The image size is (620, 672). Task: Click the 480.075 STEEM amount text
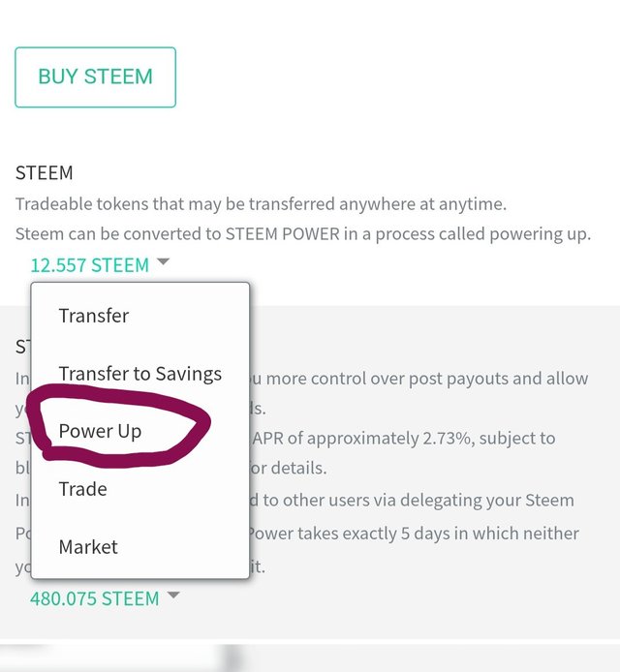coord(94,598)
